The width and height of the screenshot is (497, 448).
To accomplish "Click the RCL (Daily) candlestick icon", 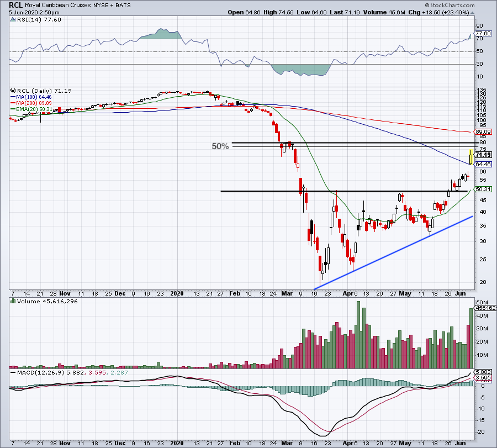I will 13,91.
